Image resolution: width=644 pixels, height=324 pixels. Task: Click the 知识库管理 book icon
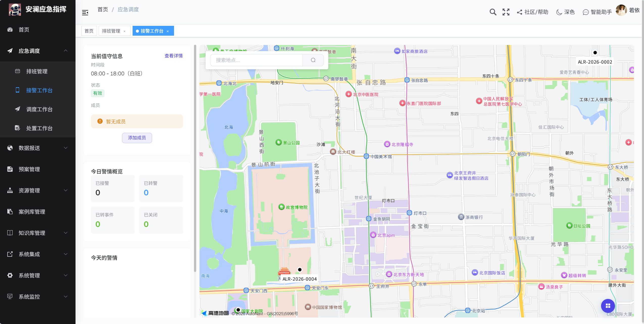pyautogui.click(x=10, y=233)
